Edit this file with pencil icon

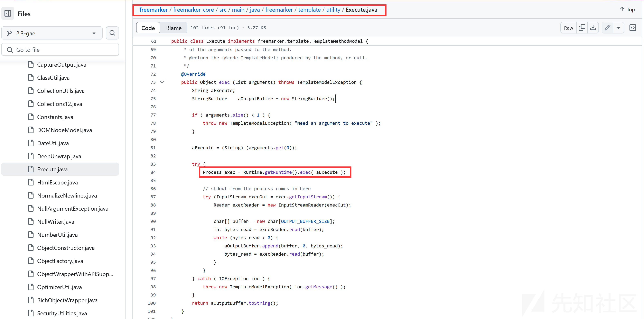pyautogui.click(x=607, y=28)
